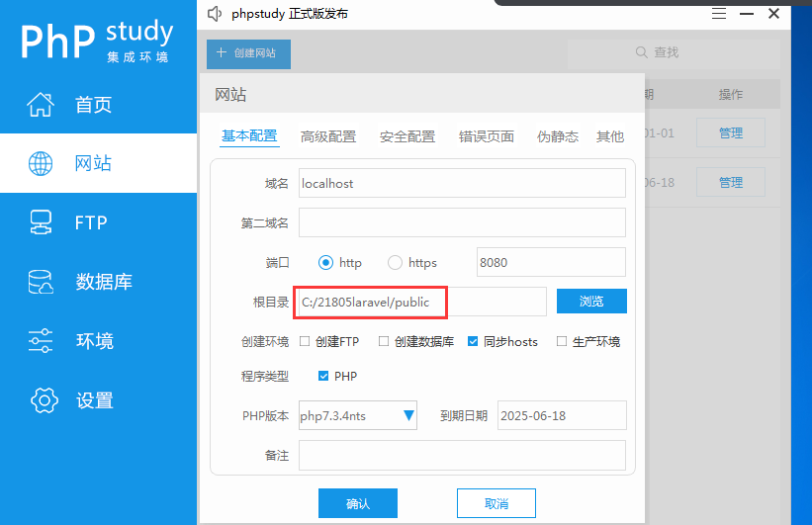
Task: Click 管理 button in the 06-18 row
Action: (731, 182)
